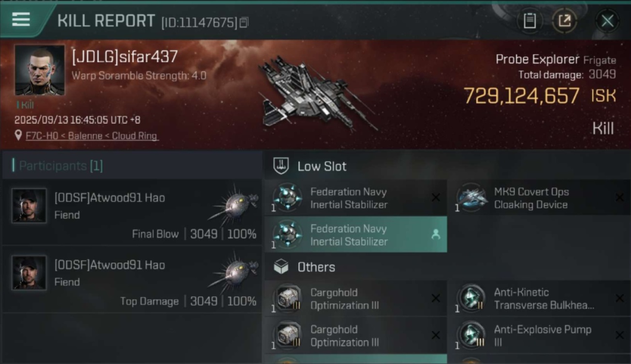Select the Participants tab
Viewport: 631px width, 364px height.
[x=61, y=166]
